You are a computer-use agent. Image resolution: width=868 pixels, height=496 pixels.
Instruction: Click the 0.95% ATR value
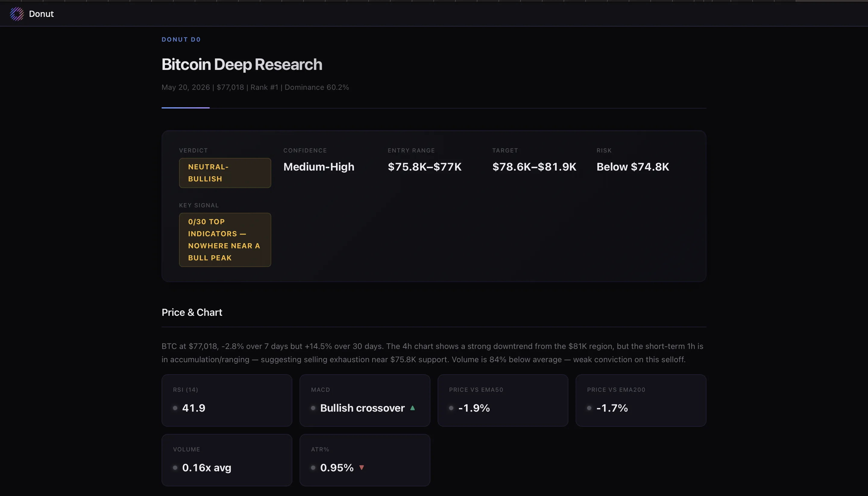tap(337, 468)
